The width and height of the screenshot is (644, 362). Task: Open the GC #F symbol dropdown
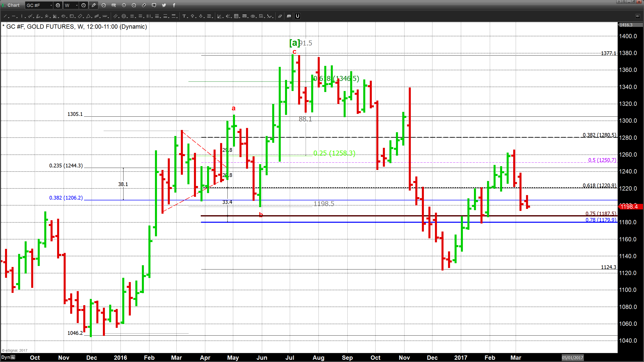point(51,5)
